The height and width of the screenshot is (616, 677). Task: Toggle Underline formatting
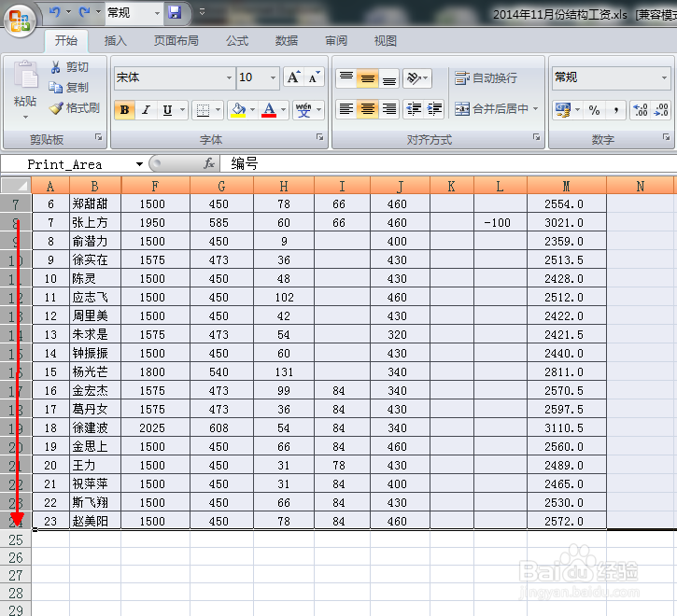coord(167,110)
